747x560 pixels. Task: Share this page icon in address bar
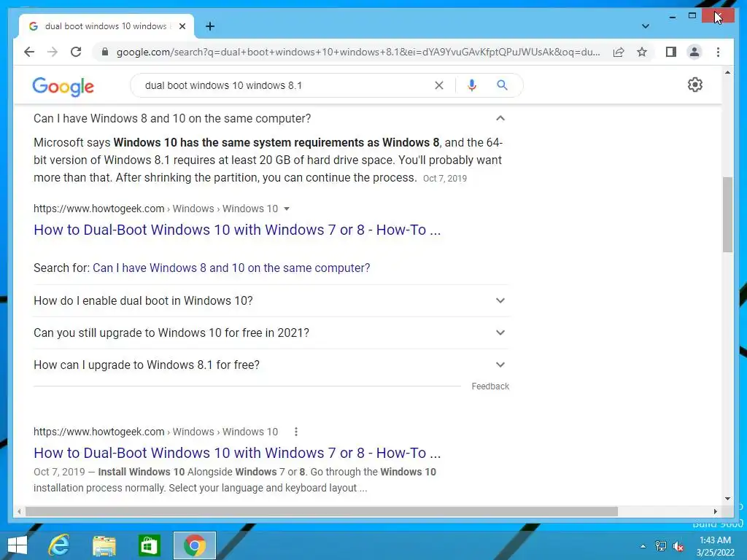pyautogui.click(x=619, y=52)
